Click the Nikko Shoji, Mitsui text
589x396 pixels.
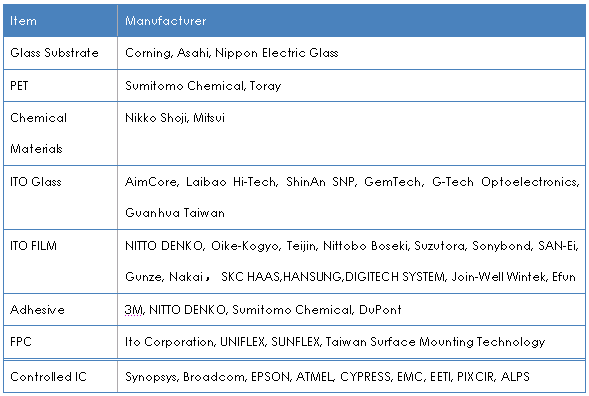click(x=175, y=118)
